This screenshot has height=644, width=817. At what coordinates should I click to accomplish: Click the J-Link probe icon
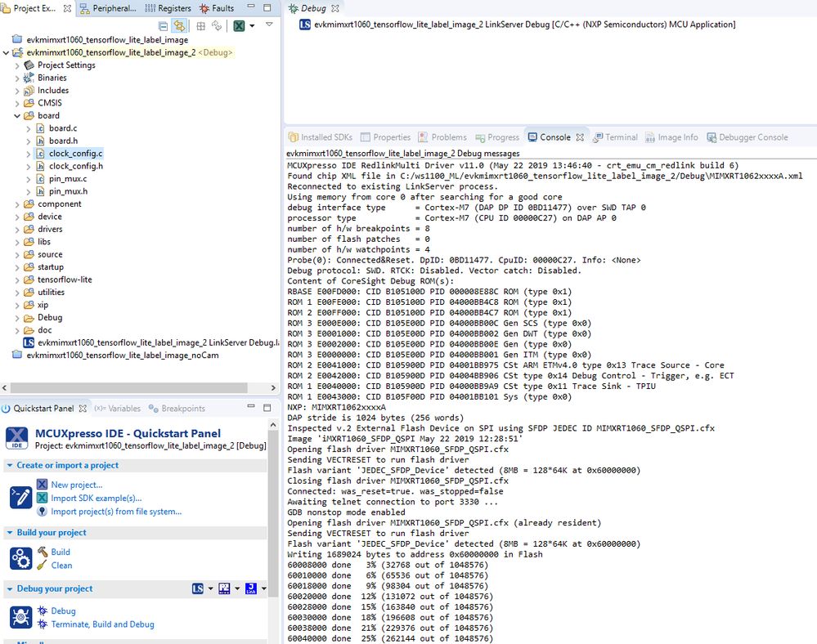tap(250, 588)
